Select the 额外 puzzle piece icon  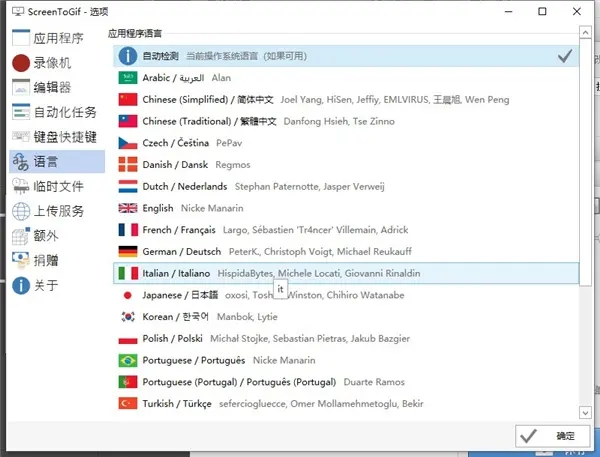[x=20, y=236]
